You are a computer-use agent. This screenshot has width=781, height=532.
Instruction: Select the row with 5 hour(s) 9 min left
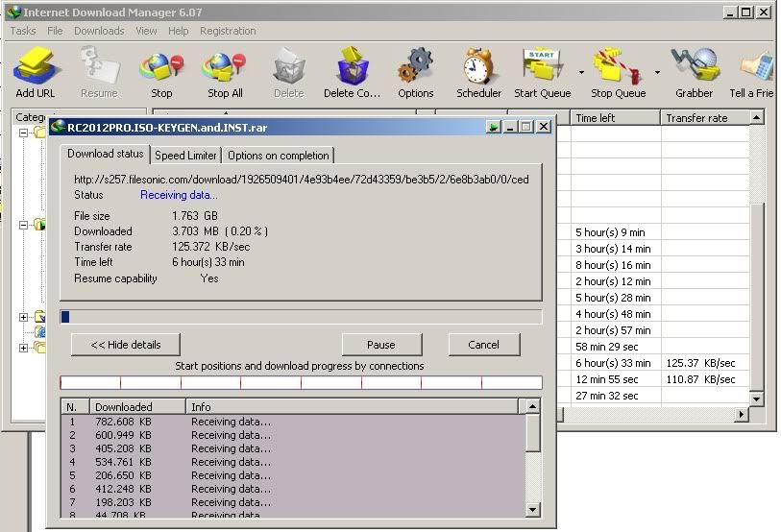(x=652, y=232)
